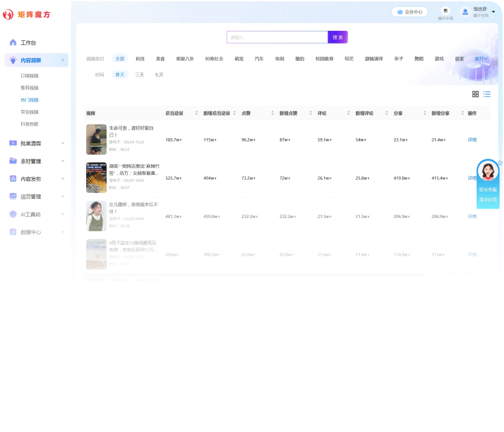Switch to list view icon
504x432 pixels.
click(x=487, y=94)
